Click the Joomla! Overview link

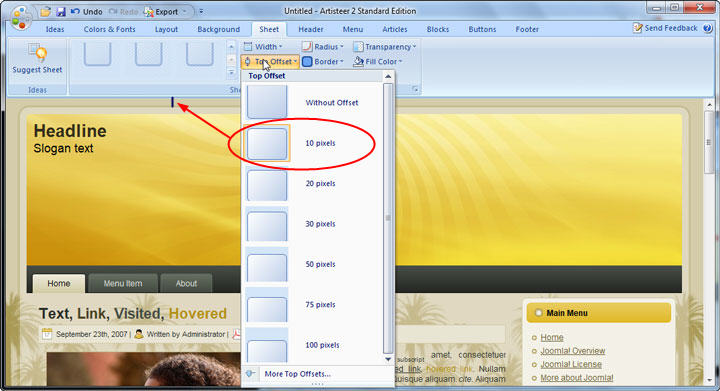tap(573, 351)
